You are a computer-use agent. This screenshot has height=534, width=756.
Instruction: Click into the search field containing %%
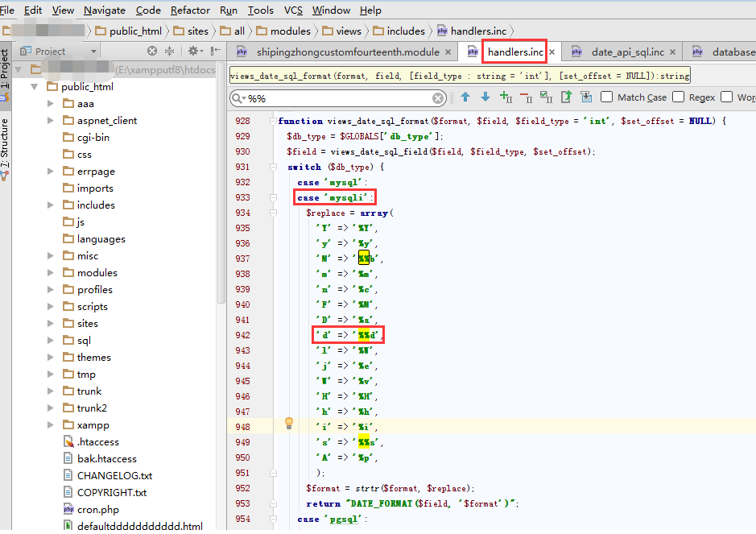337,98
